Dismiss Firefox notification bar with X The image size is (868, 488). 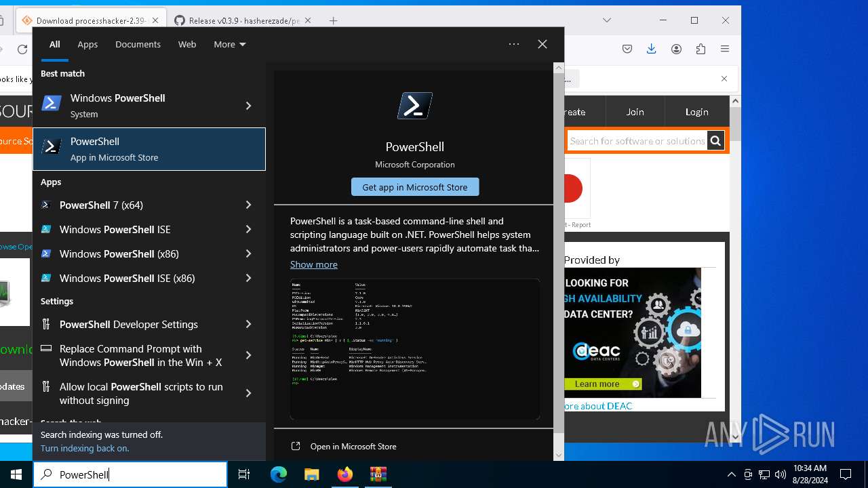(x=724, y=79)
